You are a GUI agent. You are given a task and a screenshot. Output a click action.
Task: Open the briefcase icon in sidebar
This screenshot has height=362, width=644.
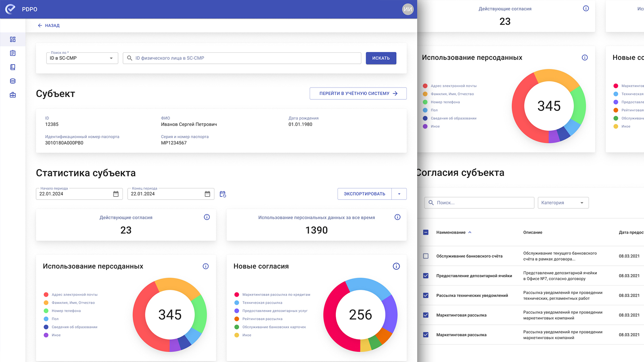(13, 95)
